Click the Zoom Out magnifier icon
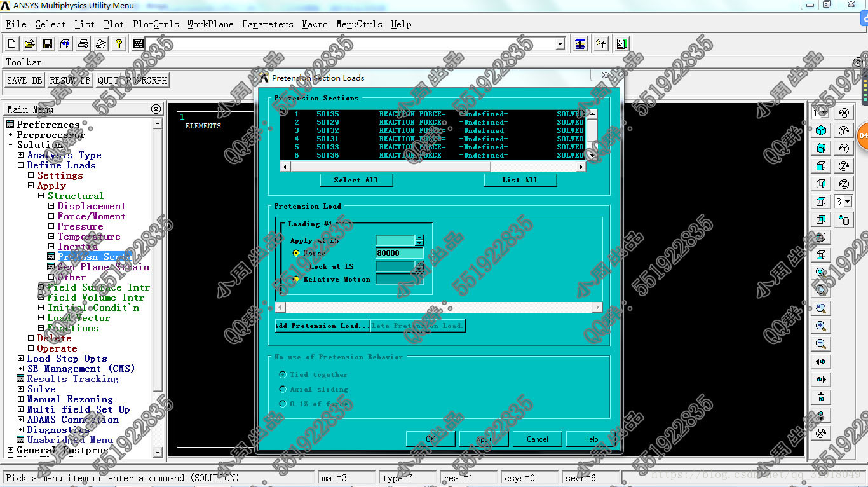This screenshot has width=868, height=487. coord(821,344)
